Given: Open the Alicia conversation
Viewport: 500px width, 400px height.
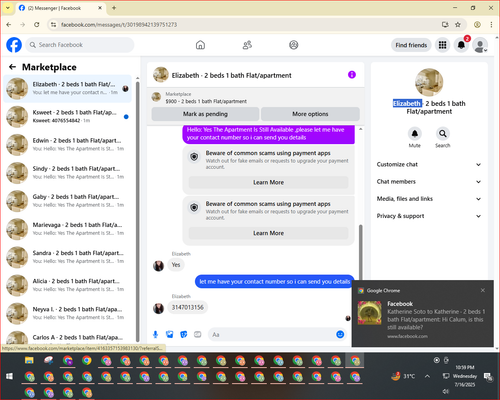Looking at the screenshot, I should pyautogui.click(x=68, y=285).
